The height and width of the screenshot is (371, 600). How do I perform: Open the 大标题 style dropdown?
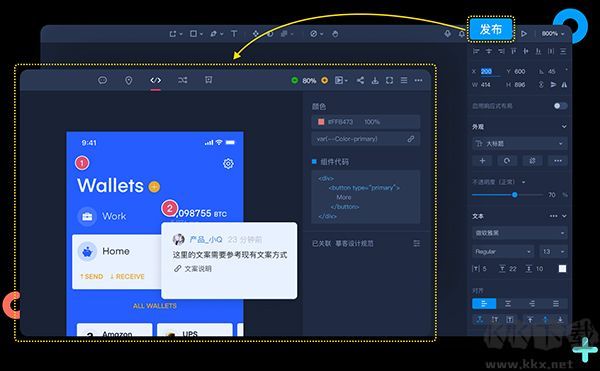(x=520, y=144)
